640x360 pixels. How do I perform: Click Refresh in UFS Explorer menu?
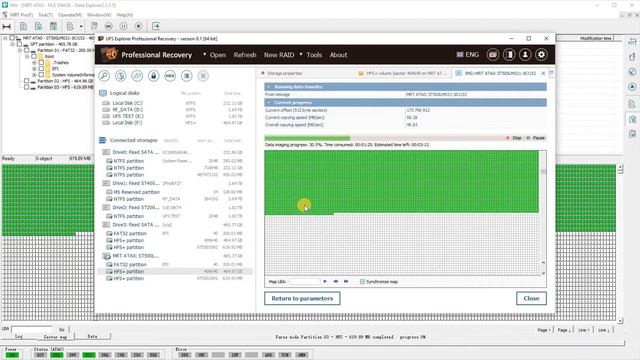pos(245,55)
